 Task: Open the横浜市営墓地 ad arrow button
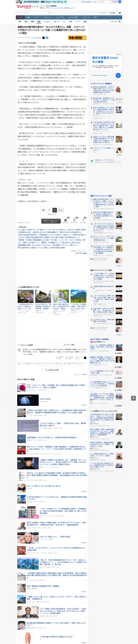[x=118, y=75]
